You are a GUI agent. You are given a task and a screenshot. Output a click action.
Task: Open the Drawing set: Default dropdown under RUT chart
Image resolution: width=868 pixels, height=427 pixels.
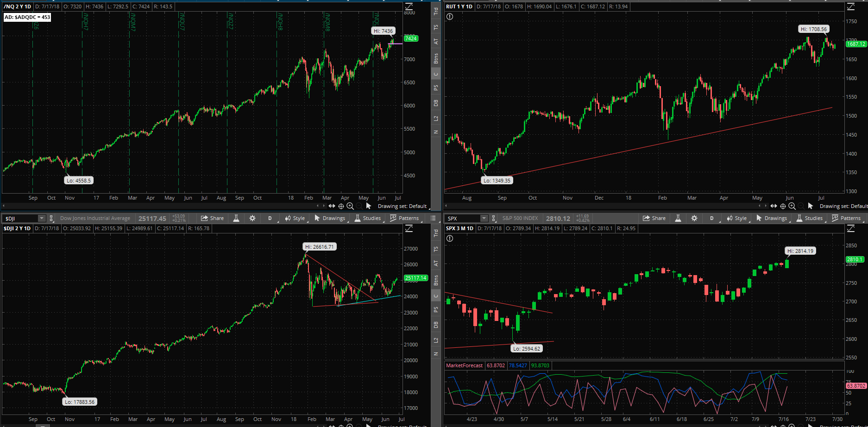click(x=843, y=206)
